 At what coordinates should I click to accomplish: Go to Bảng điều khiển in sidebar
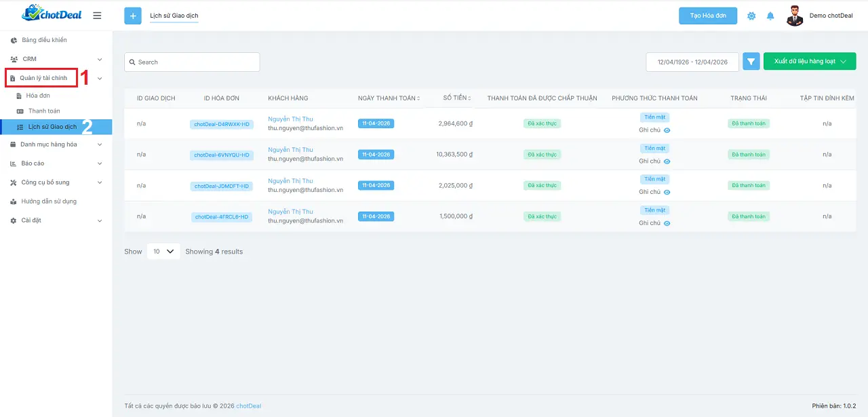click(x=44, y=40)
